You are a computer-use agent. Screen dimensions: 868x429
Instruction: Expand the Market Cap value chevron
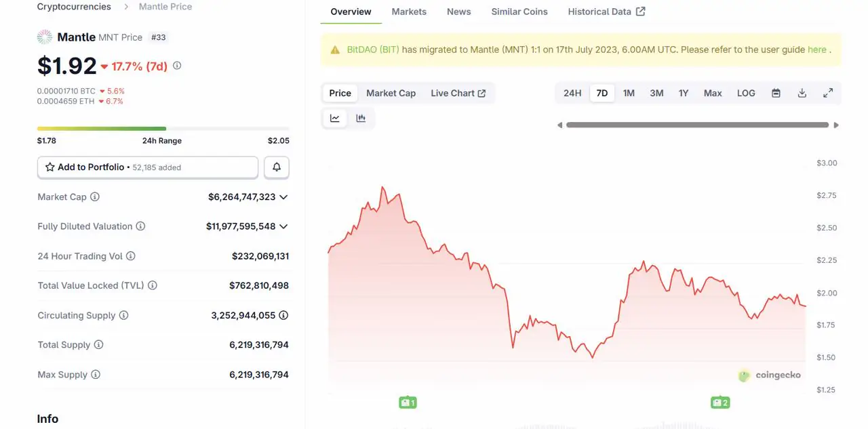click(x=283, y=197)
